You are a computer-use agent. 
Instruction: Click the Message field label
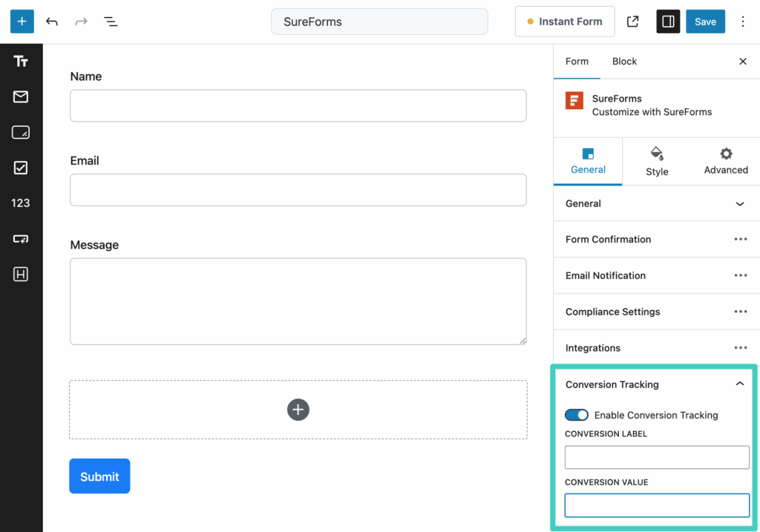(x=94, y=245)
